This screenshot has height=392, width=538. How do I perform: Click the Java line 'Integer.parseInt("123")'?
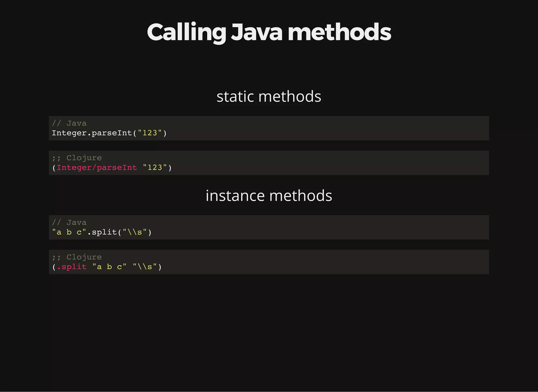point(109,133)
